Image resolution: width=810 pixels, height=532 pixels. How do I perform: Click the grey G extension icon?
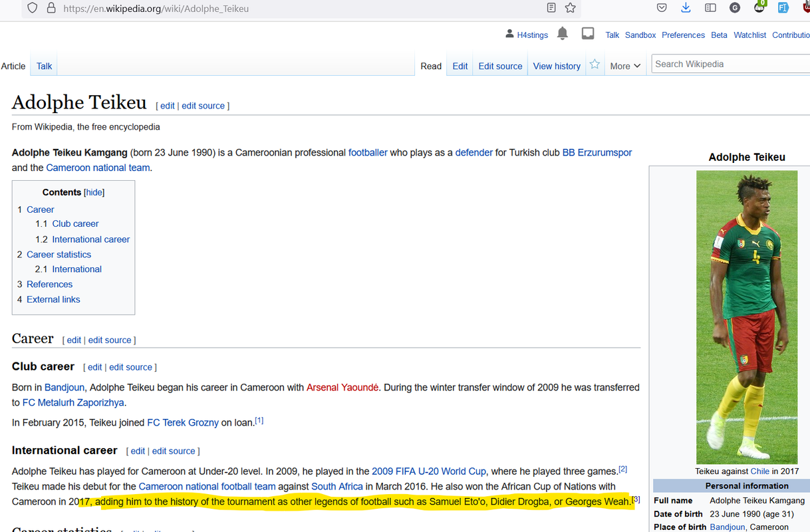[x=735, y=8]
